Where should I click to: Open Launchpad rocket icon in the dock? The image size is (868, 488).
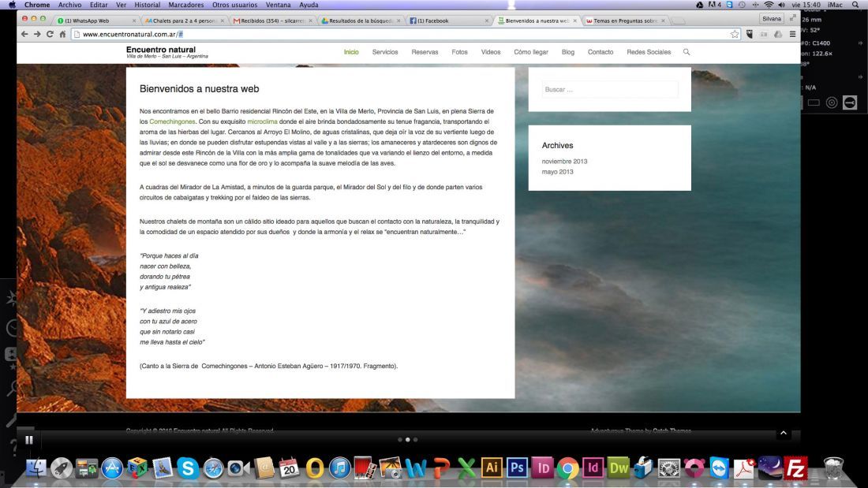[62, 468]
